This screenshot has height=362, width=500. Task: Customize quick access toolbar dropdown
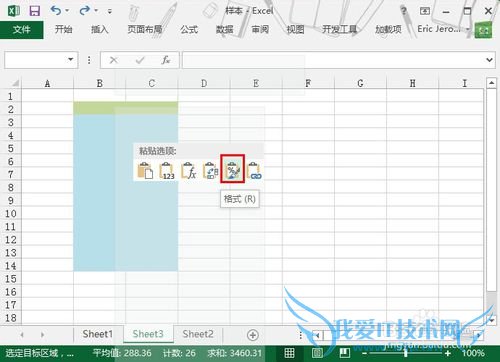(110, 11)
